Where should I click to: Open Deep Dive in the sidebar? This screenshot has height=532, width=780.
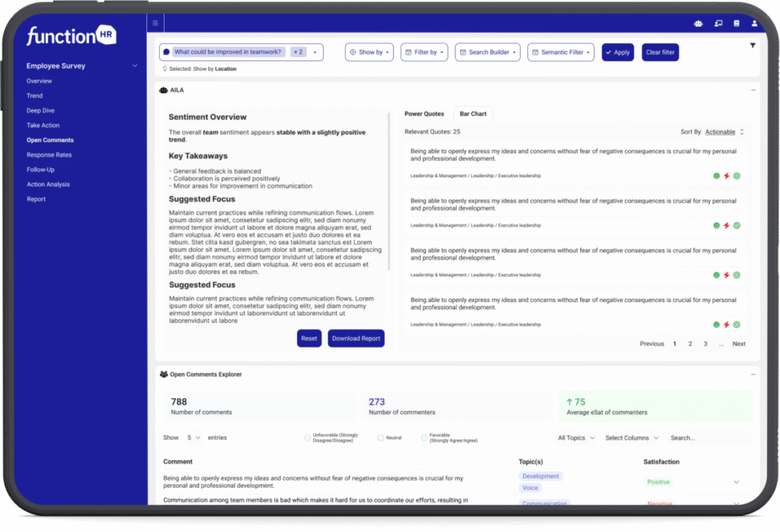coord(40,110)
